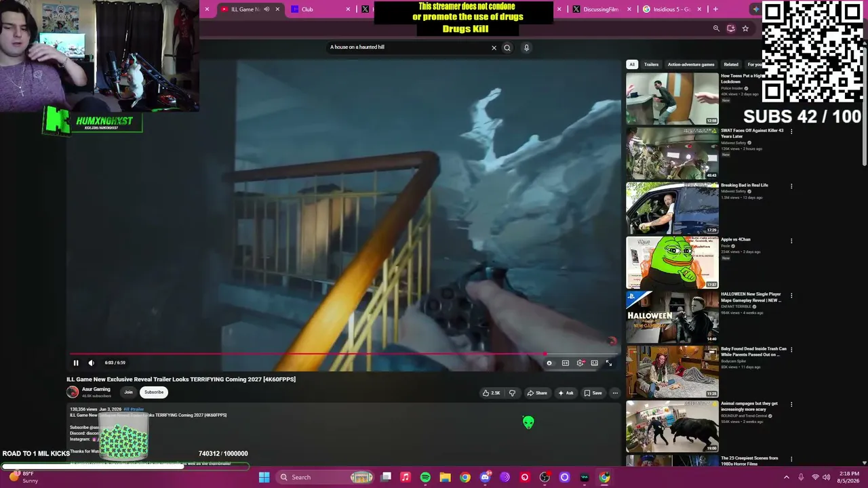Screen dimensions: 868x488
Task: Select the 'All' filter chip
Action: pyautogui.click(x=632, y=64)
